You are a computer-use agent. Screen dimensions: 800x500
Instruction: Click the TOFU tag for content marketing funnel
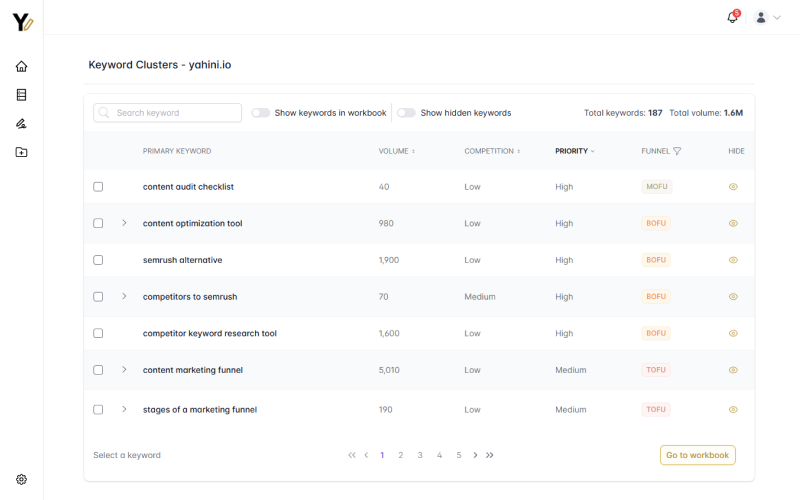pyautogui.click(x=656, y=370)
